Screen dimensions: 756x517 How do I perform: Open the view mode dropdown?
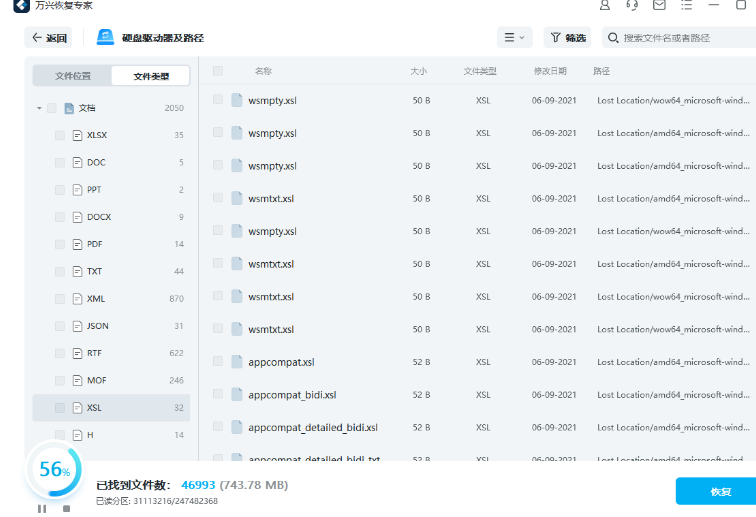515,38
